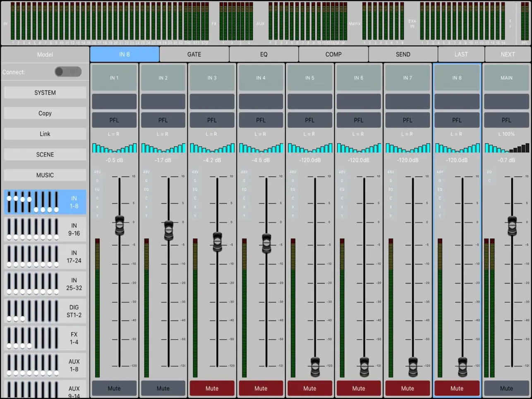The height and width of the screenshot is (399, 532).
Task: Unmute channel IN 8
Action: tap(457, 388)
